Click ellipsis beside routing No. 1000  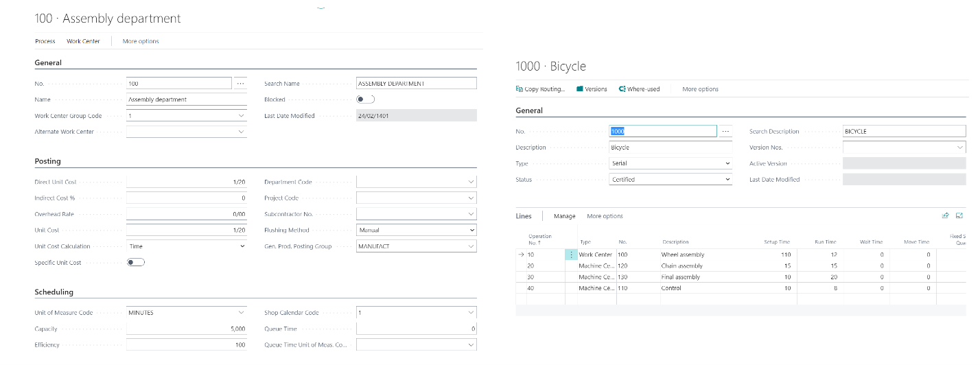725,131
